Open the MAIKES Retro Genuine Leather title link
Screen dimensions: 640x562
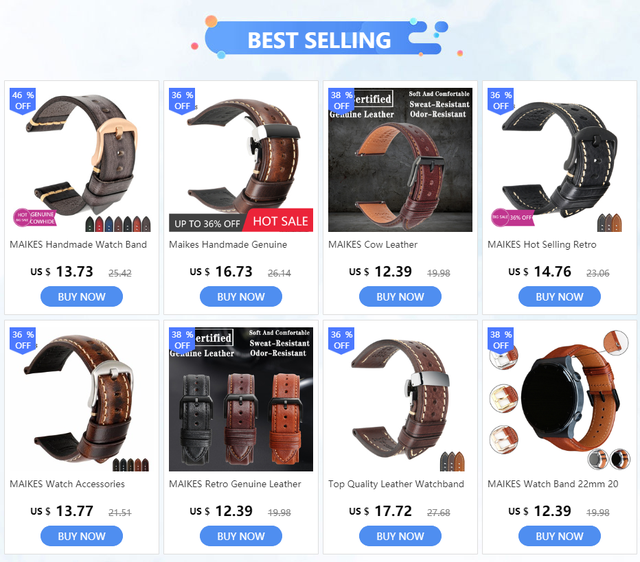[235, 484]
